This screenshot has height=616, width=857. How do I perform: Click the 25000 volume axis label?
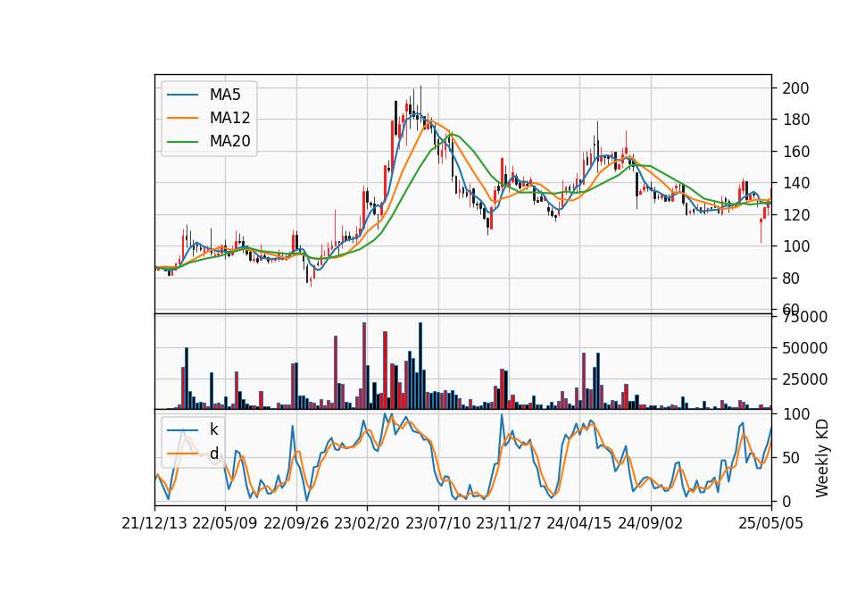click(x=804, y=379)
